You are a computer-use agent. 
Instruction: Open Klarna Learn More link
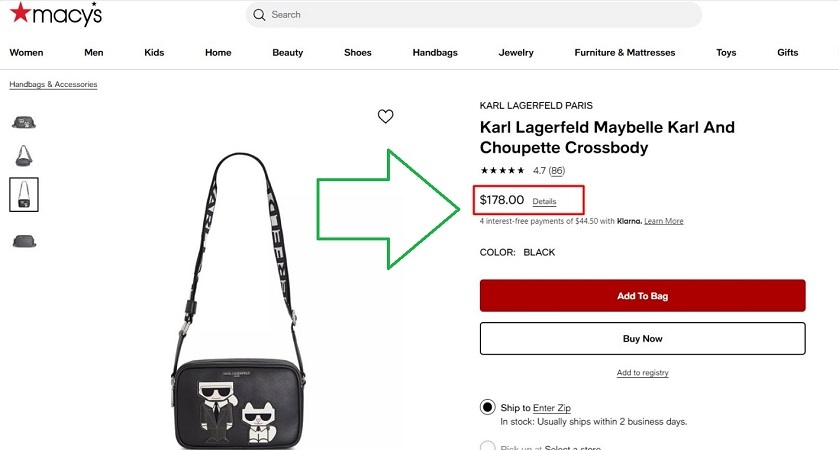[663, 221]
